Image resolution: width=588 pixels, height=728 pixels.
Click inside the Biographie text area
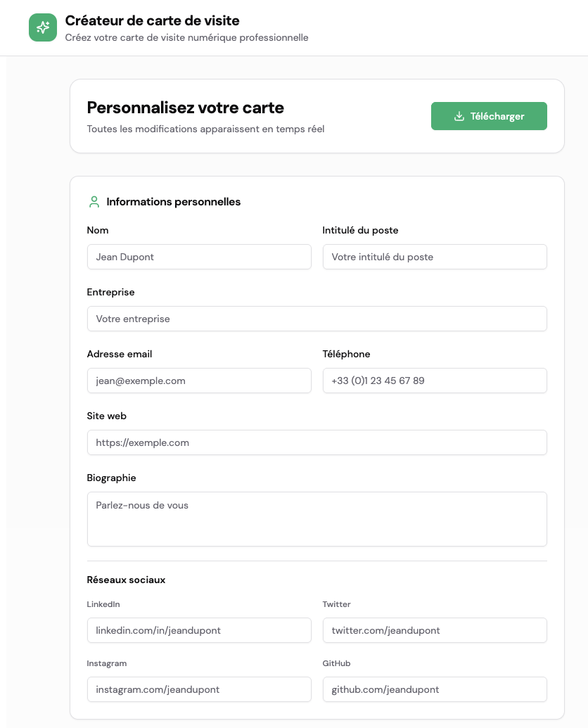(317, 518)
